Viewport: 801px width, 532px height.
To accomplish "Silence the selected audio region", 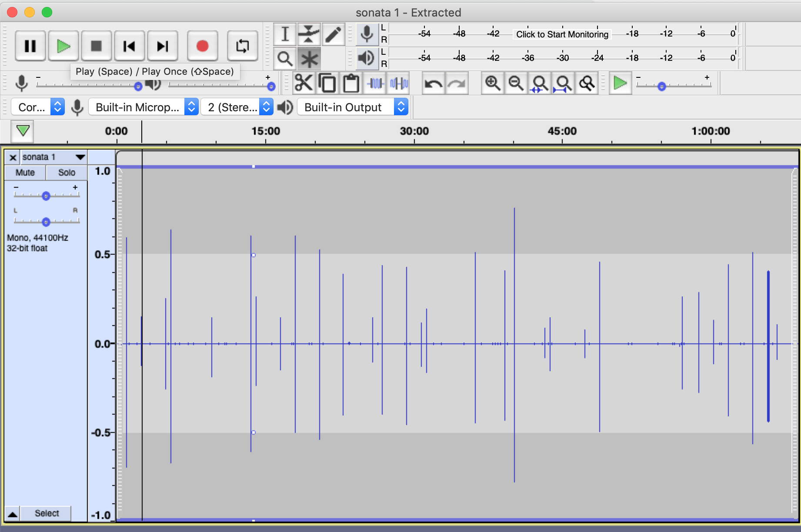I will pos(398,83).
